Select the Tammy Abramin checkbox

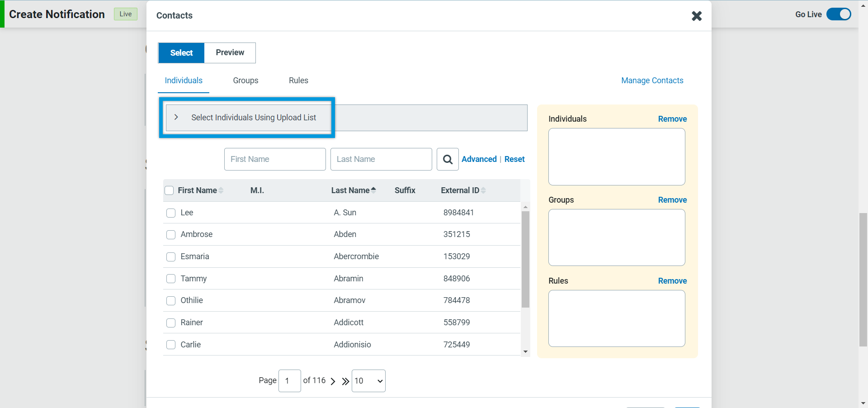[171, 279]
